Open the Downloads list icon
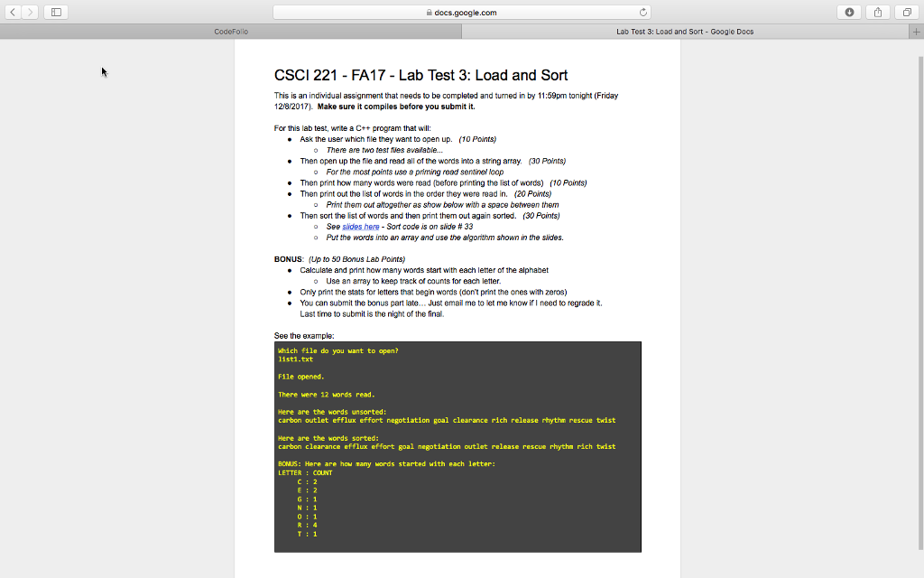 tap(850, 12)
